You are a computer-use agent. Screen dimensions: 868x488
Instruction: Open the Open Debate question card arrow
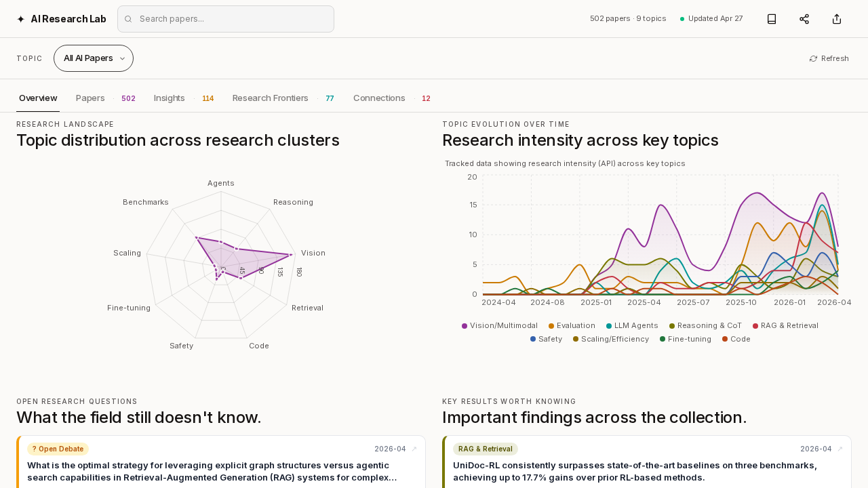coord(414,449)
